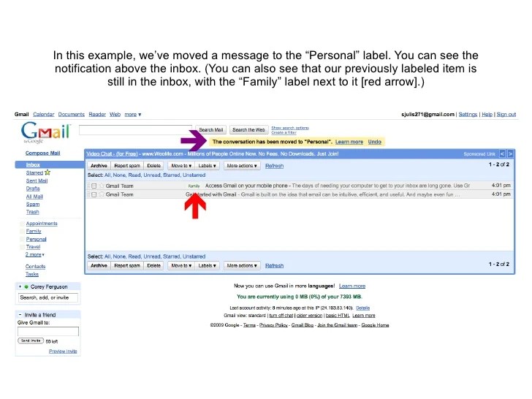This screenshot has height=399, width=532.
Task: Click the 'Give Gmail to' email field
Action: 48,332
